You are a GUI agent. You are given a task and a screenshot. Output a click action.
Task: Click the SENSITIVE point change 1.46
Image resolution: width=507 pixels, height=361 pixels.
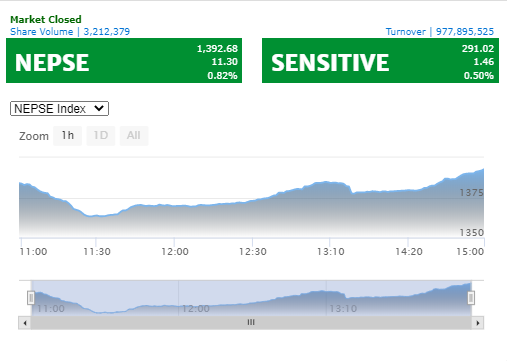click(484, 62)
